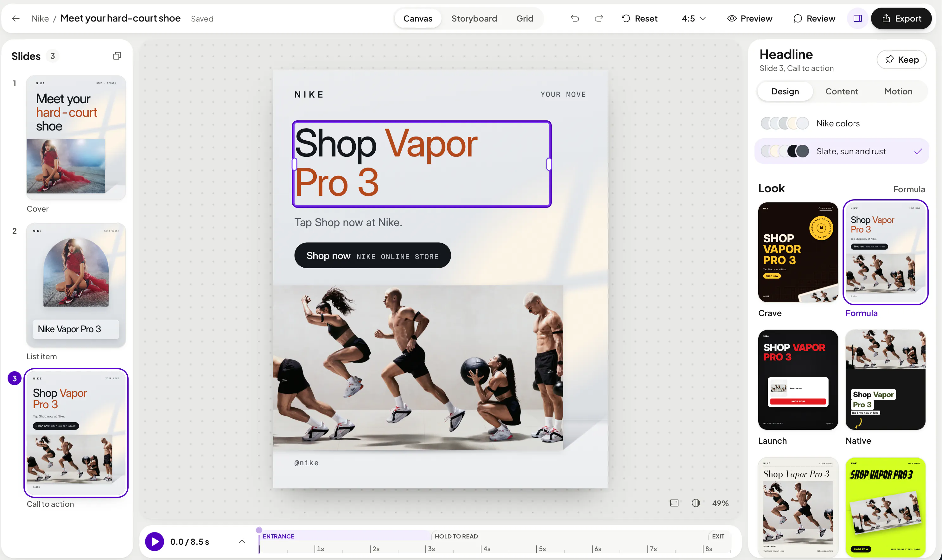Select slide 2 List item thumbnail
Viewport: 942px width, 560px height.
76,285
